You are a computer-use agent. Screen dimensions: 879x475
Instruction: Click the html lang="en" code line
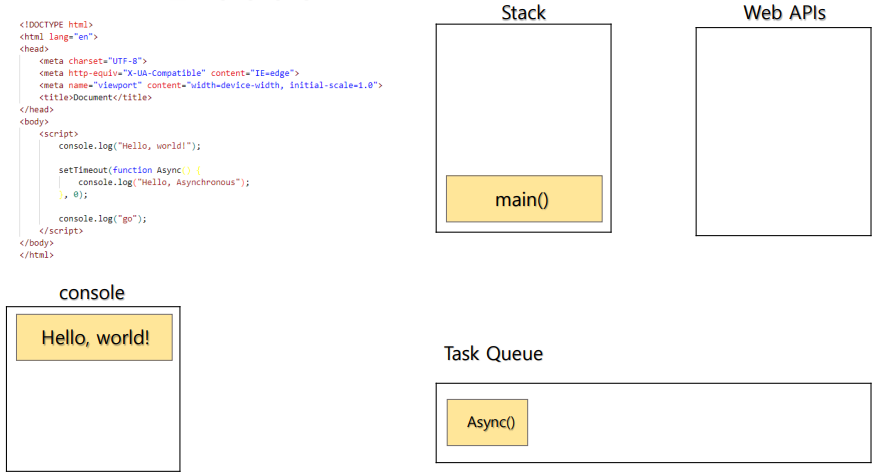(58, 37)
